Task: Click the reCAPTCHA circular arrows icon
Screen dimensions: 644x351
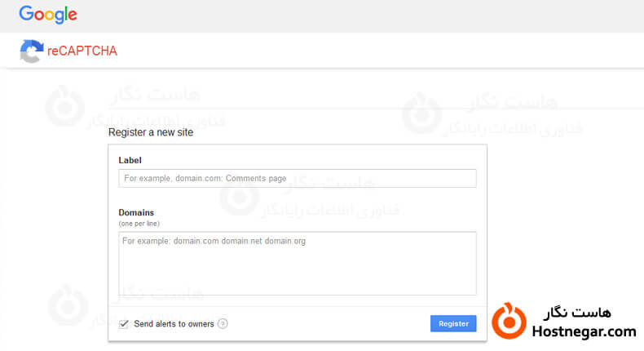Action: tap(33, 51)
